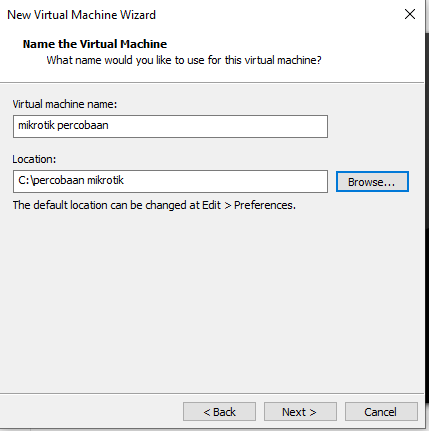Click blank area right of the name field
Image resolution: width=429 pixels, height=431 pixels.
click(x=375, y=126)
